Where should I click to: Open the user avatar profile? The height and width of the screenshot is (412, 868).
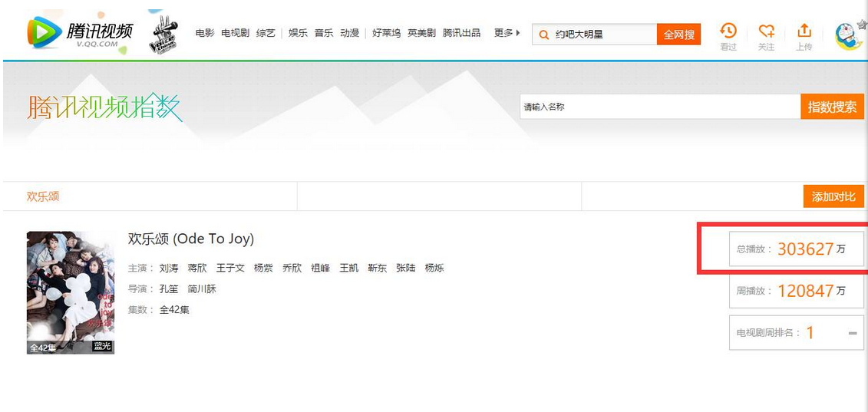(849, 36)
